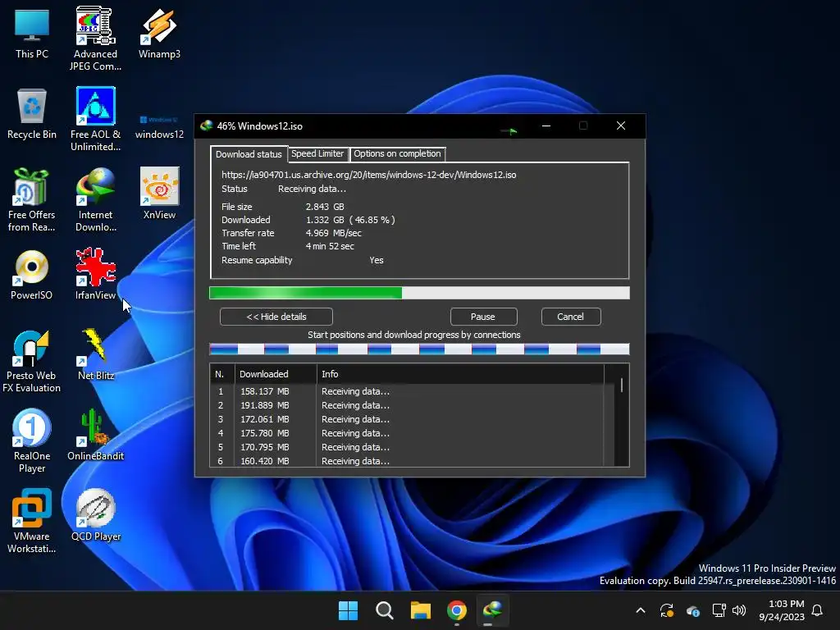
Task: Pause the Windows12.iso download
Action: click(482, 317)
